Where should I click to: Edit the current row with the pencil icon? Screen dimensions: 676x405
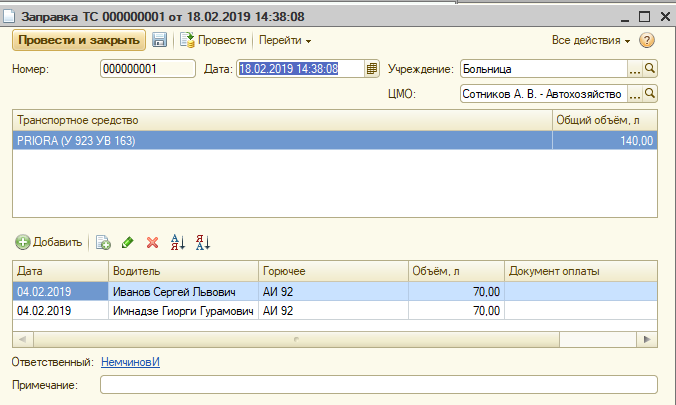(127, 242)
